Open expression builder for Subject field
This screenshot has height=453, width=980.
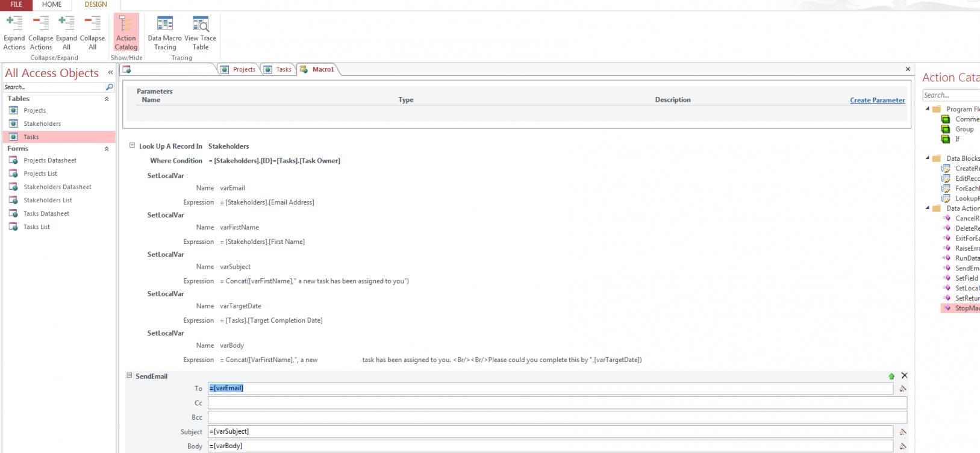[902, 432]
